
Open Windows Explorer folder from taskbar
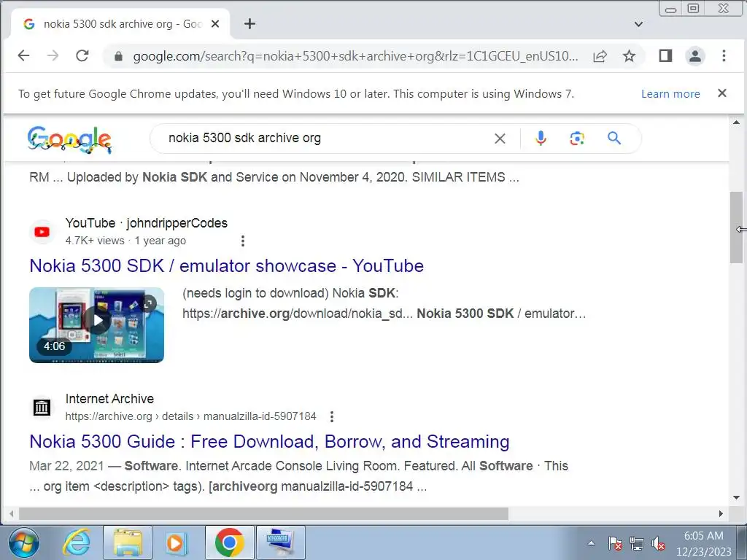pyautogui.click(x=127, y=542)
